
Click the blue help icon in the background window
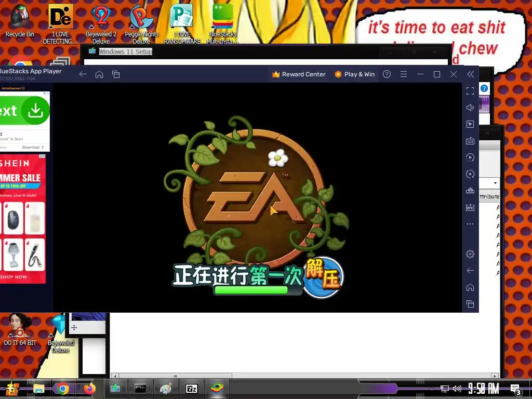(484, 88)
